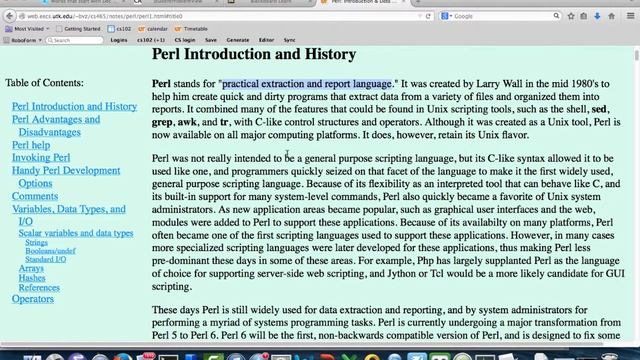Viewport: 640px width, 360px height.
Task: Click the horizontal scrollbar at page bottom
Action: point(302,344)
